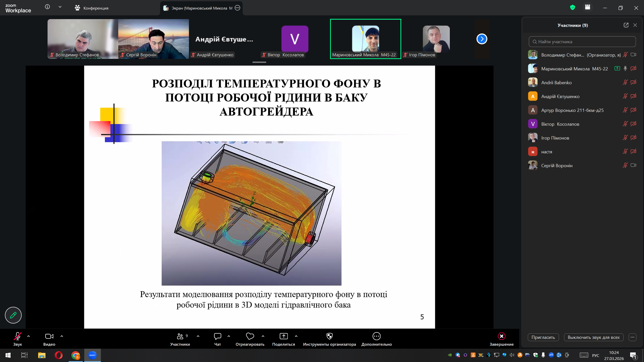Click the Найти участника search field

pos(582,42)
